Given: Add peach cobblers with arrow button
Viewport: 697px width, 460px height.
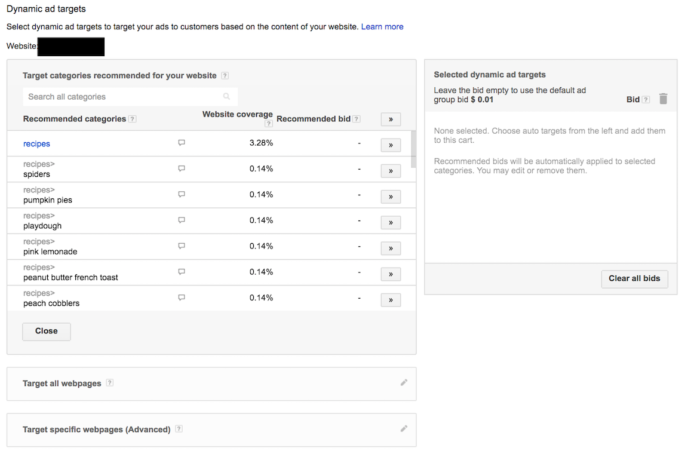Looking at the screenshot, I should tap(390, 299).
